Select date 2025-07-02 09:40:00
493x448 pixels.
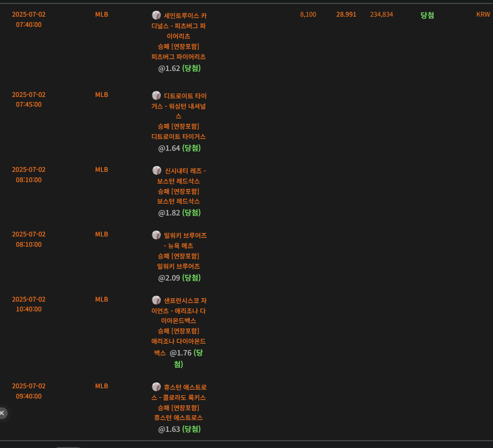tap(28, 391)
